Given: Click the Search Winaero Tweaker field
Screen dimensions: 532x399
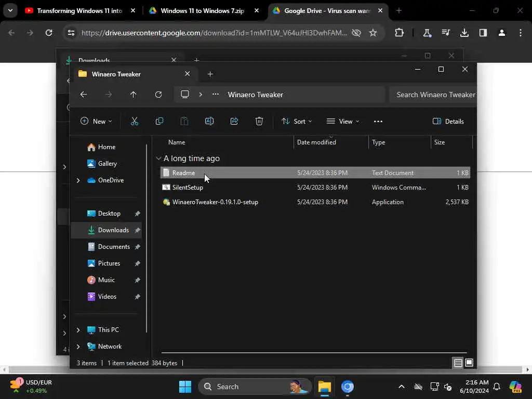Looking at the screenshot, I should [433, 95].
